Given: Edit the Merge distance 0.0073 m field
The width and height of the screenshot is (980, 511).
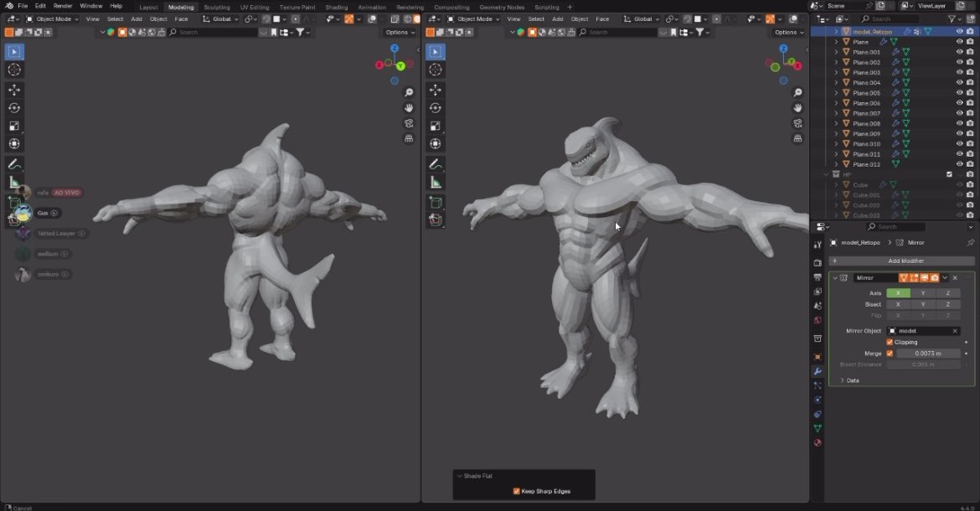Looking at the screenshot, I should tap(928, 354).
